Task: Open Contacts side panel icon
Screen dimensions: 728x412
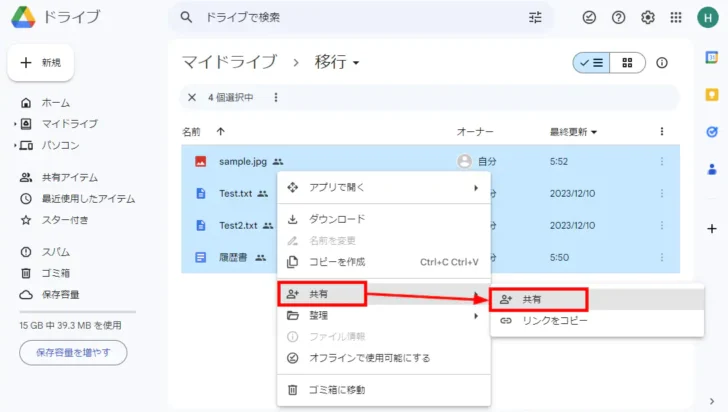Action: point(711,169)
